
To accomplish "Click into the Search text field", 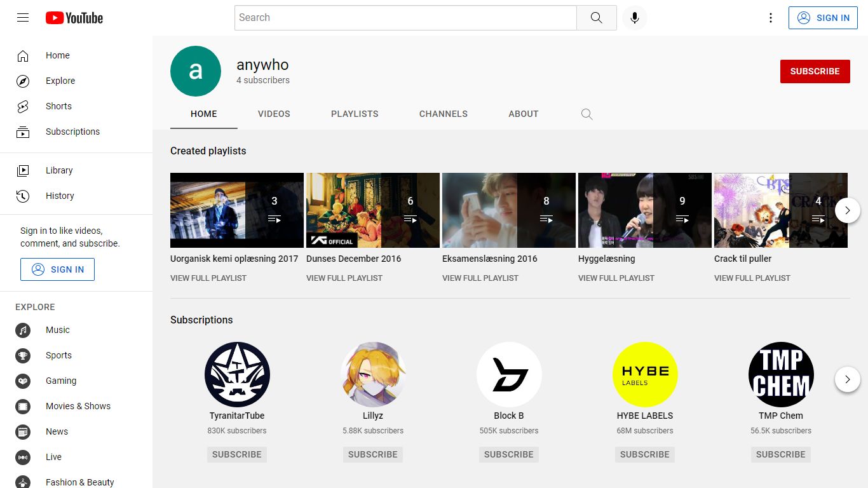I will 405,18.
